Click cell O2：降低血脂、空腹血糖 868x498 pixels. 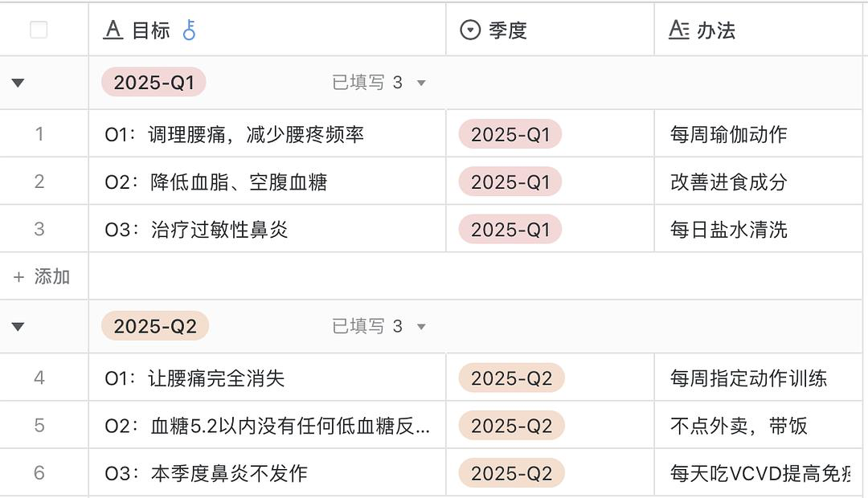tap(268, 182)
